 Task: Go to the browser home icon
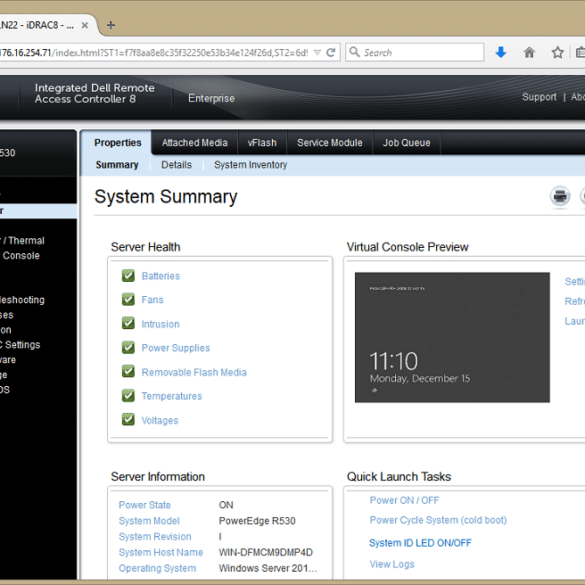(x=529, y=52)
